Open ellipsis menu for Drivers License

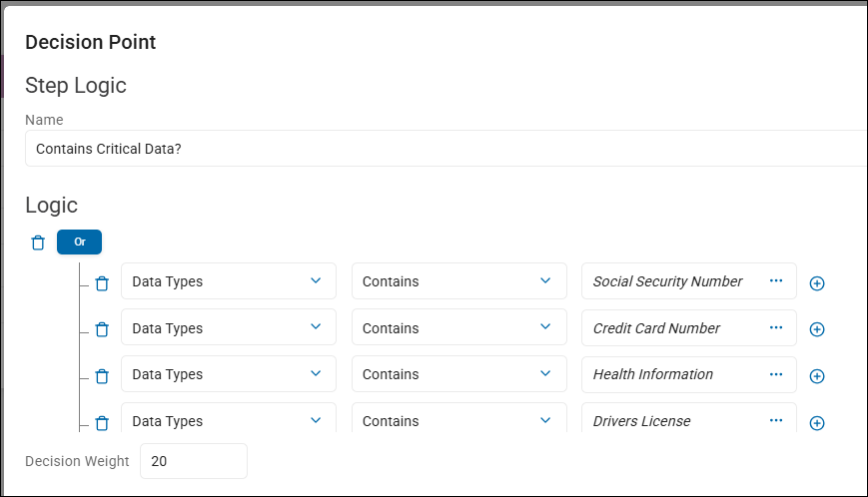click(776, 420)
